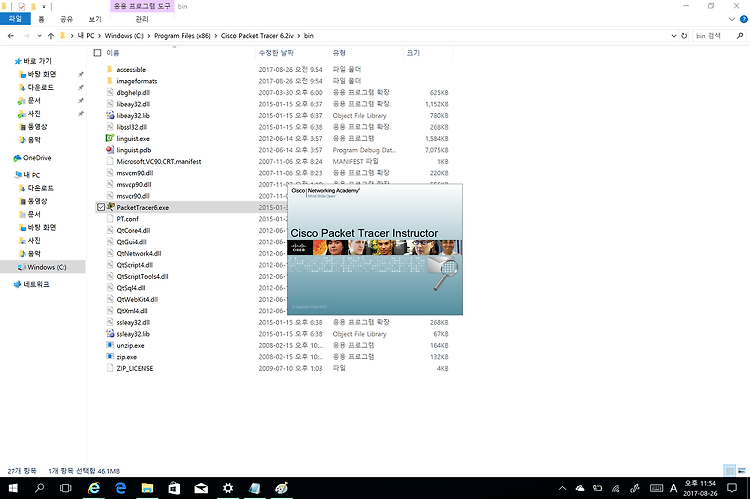
Task: Expand the ribbon chevron
Action: [x=731, y=19]
